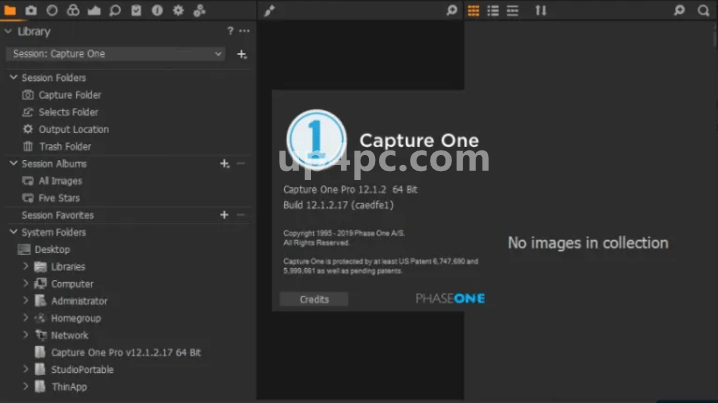Switch browser to list view
This screenshot has width=718, height=403.
pyautogui.click(x=493, y=10)
